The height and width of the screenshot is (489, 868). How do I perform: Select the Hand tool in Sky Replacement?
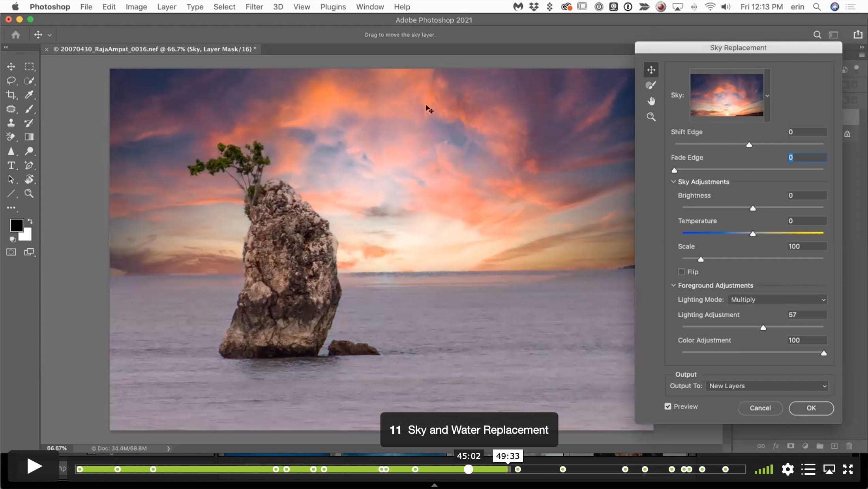pyautogui.click(x=651, y=101)
